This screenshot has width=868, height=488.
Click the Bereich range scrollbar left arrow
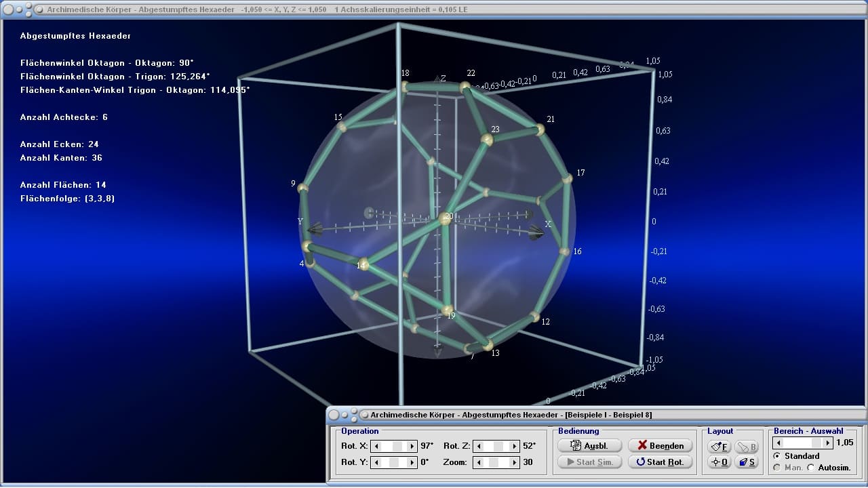(x=778, y=443)
